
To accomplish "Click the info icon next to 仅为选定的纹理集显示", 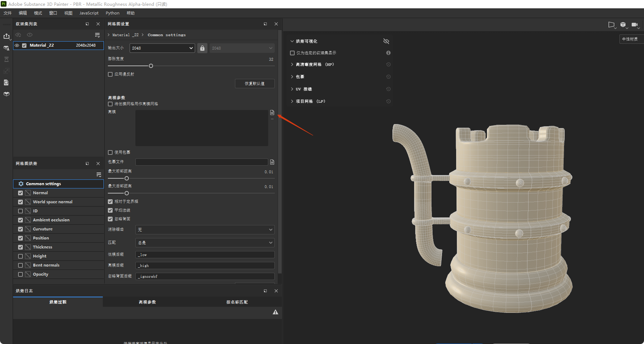I will [388, 53].
